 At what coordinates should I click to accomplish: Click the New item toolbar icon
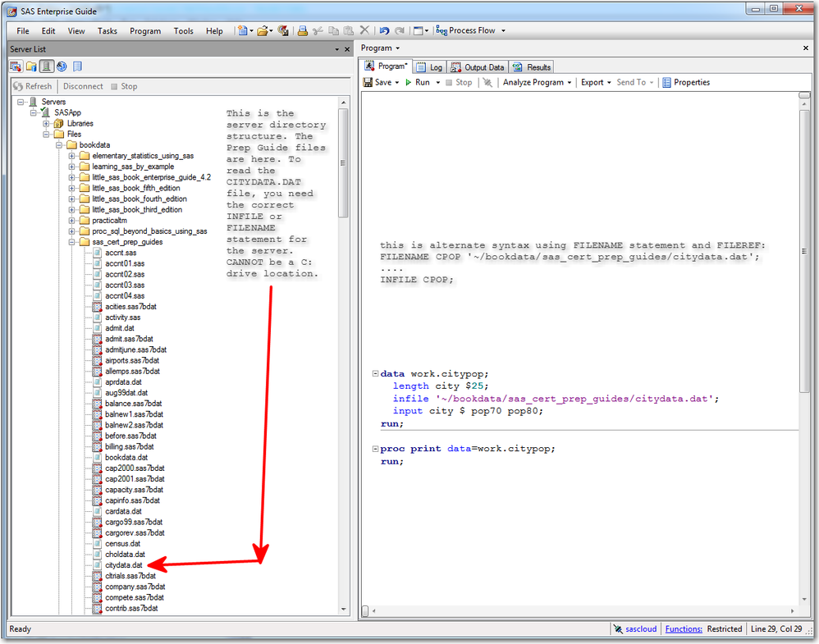click(x=243, y=31)
